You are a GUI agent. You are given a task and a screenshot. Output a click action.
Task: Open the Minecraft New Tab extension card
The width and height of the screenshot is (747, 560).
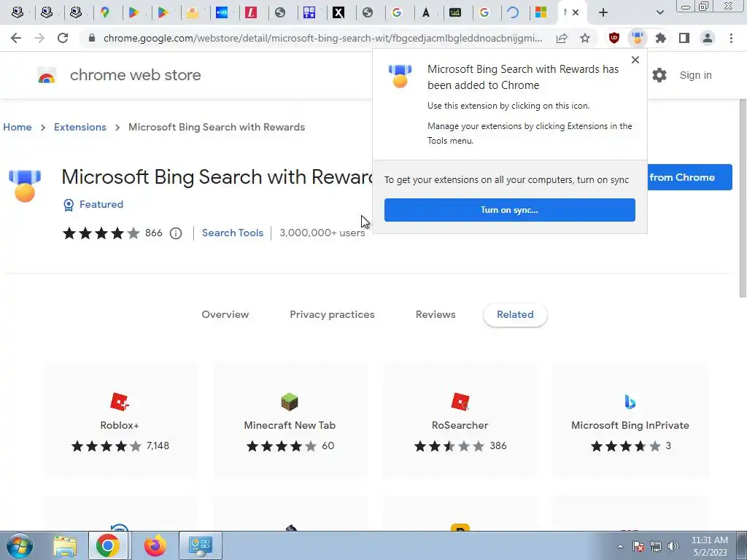[x=290, y=421]
